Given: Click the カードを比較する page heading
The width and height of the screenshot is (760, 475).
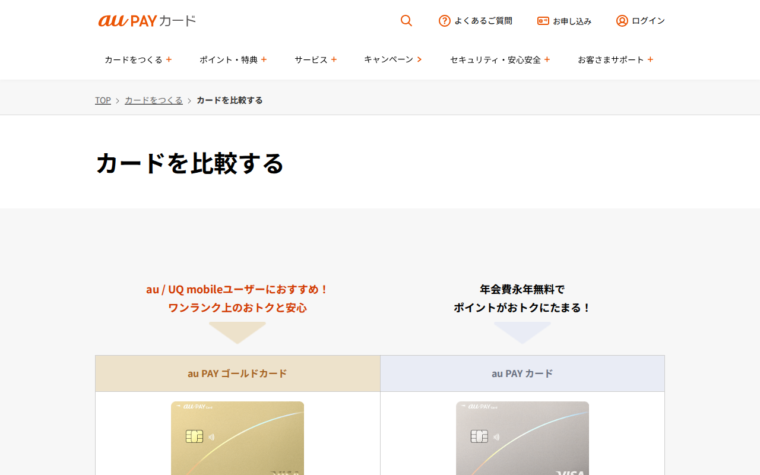Looking at the screenshot, I should click(190, 163).
